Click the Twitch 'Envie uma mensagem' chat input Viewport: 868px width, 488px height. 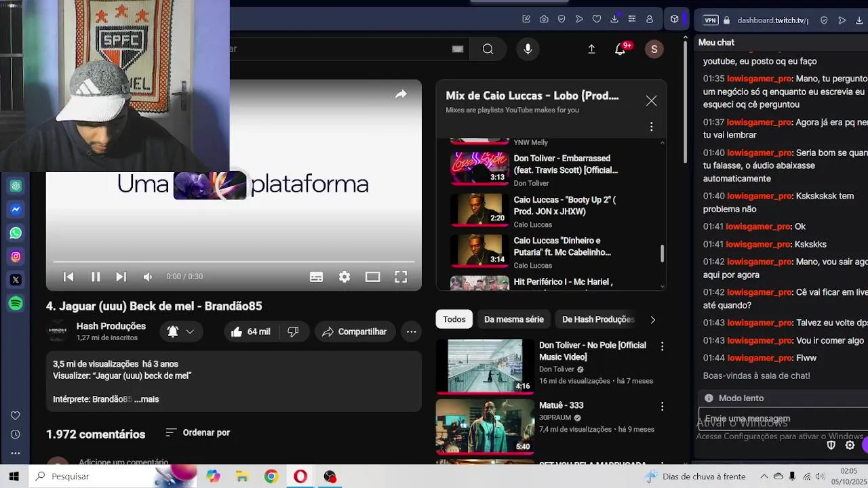pos(783,419)
